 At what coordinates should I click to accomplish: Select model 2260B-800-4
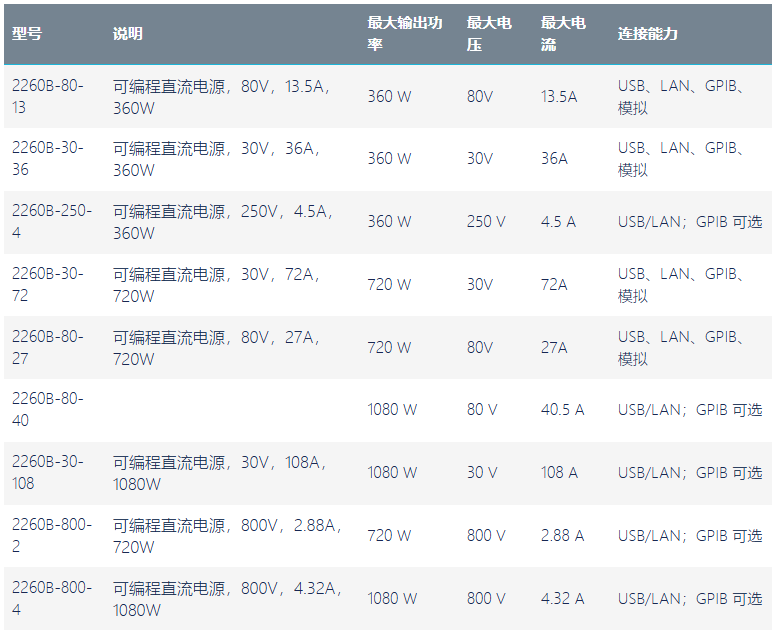pos(52,598)
